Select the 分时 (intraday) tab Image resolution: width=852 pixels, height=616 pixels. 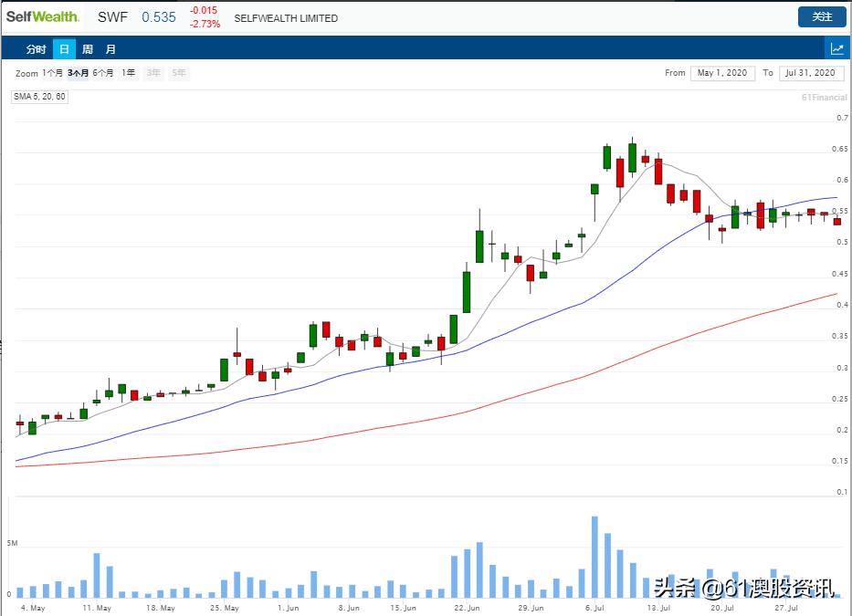pyautogui.click(x=35, y=48)
